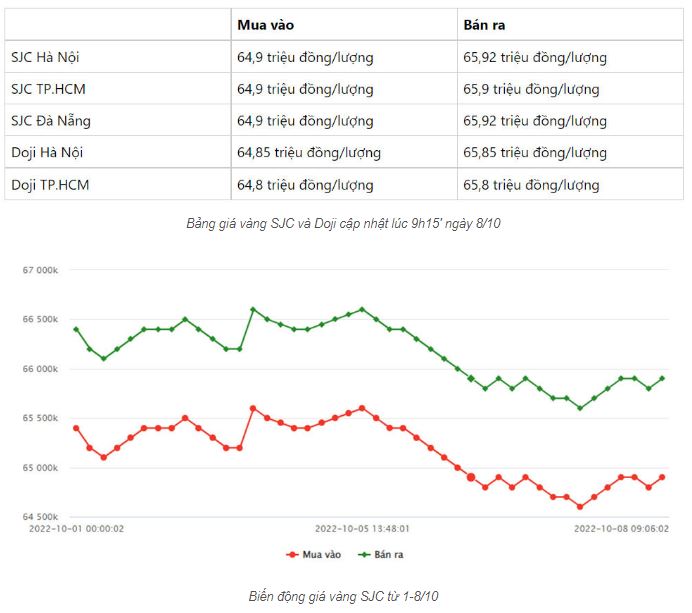Click the first red point of Mua vào line
This screenshot has width=692, height=613.
point(76,428)
